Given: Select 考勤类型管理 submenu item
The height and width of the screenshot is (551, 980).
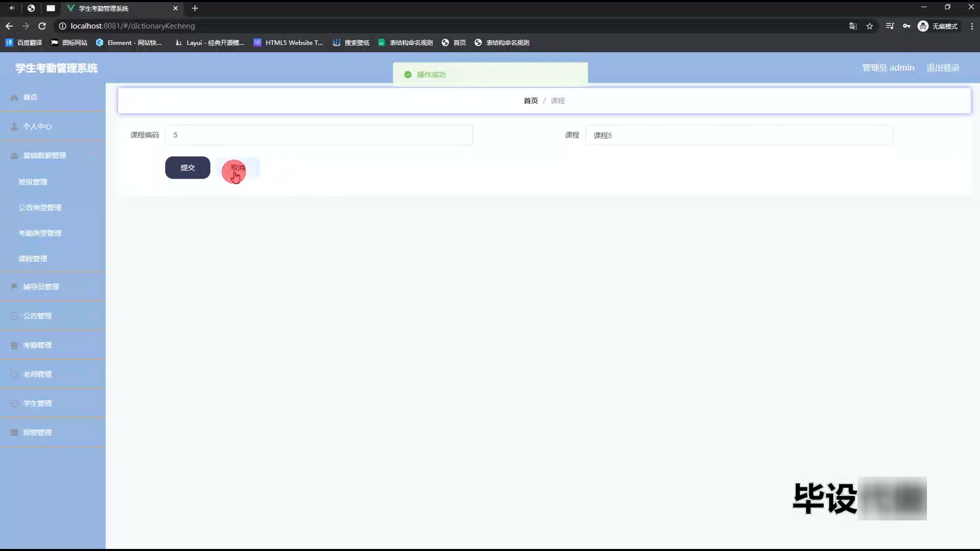Looking at the screenshot, I should click(x=40, y=233).
